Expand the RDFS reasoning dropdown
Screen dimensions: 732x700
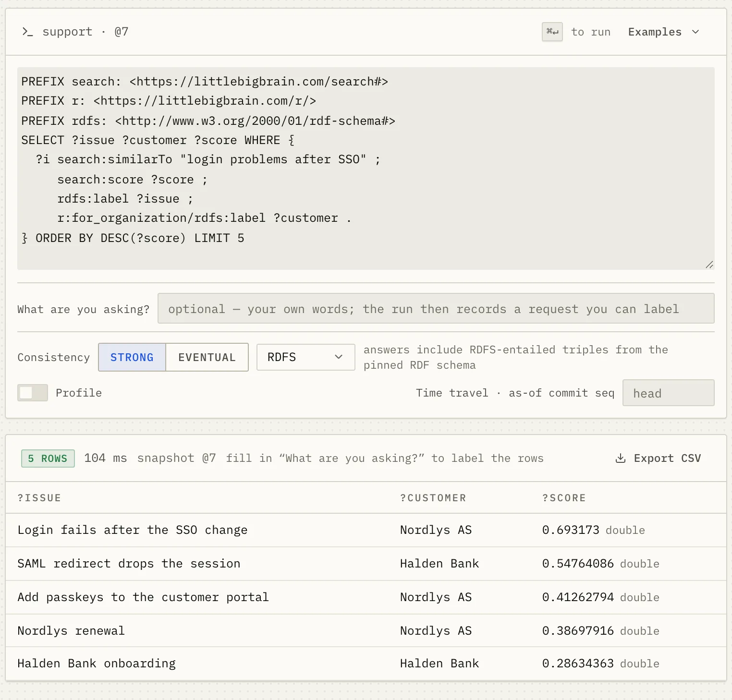pos(306,357)
